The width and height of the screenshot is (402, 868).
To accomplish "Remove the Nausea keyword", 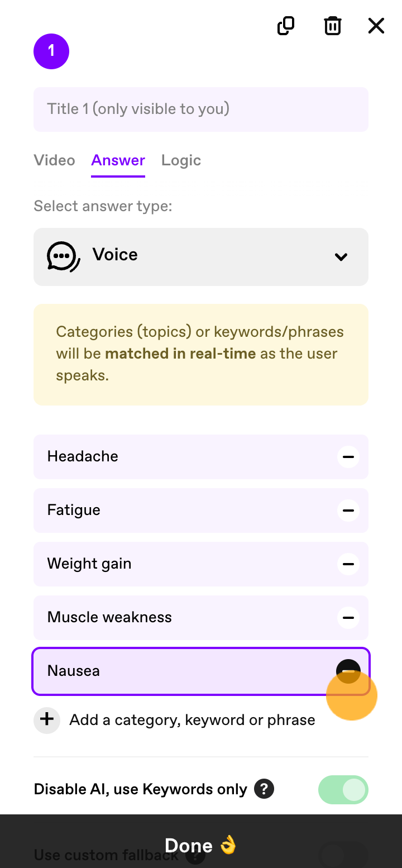I will coord(348,671).
